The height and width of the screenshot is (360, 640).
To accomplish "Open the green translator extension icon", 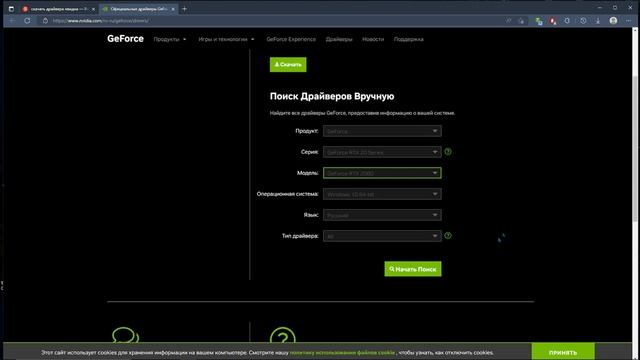I will pos(539,21).
